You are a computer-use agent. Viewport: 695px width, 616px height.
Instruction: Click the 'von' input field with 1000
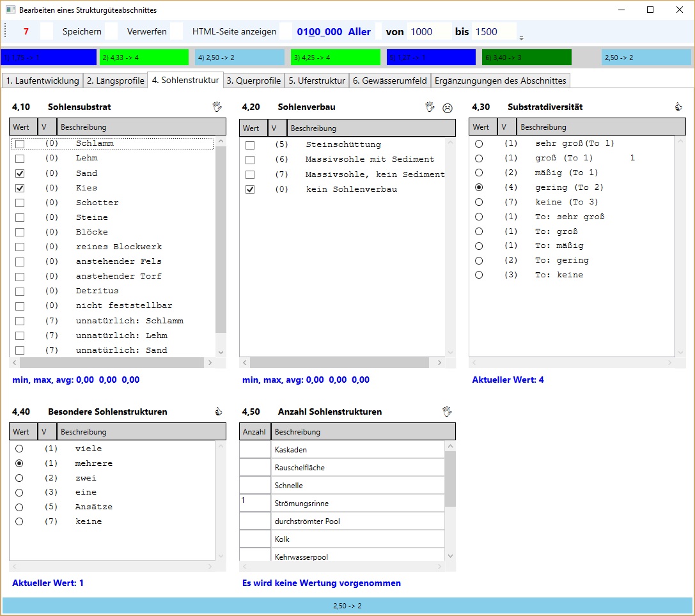(428, 31)
